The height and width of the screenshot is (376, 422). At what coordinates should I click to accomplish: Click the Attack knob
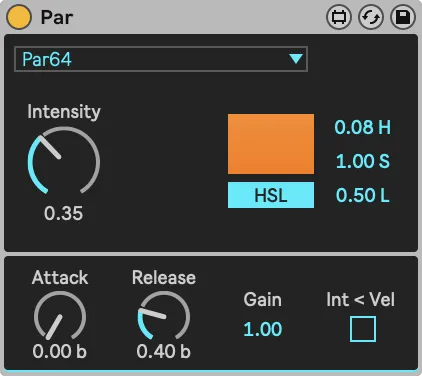(x=60, y=316)
